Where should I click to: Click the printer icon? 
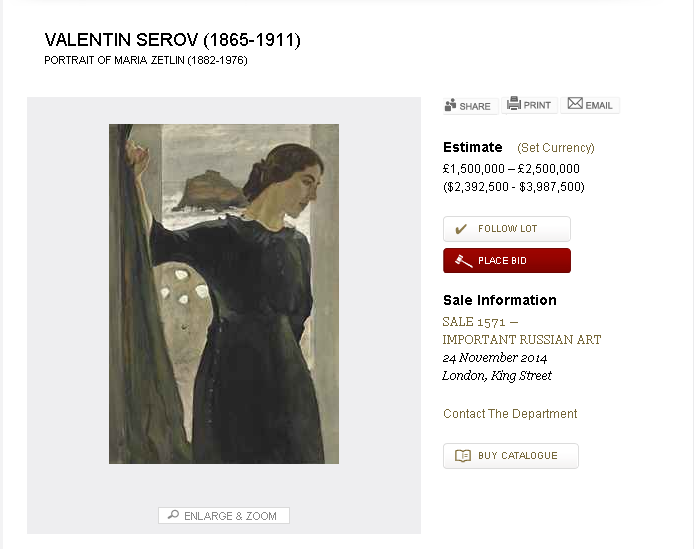pyautogui.click(x=513, y=103)
